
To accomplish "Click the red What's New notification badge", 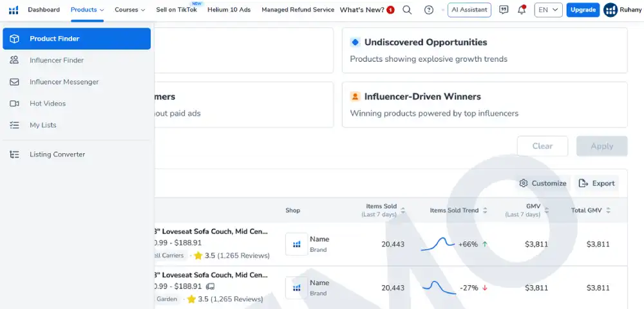I will pos(391,10).
